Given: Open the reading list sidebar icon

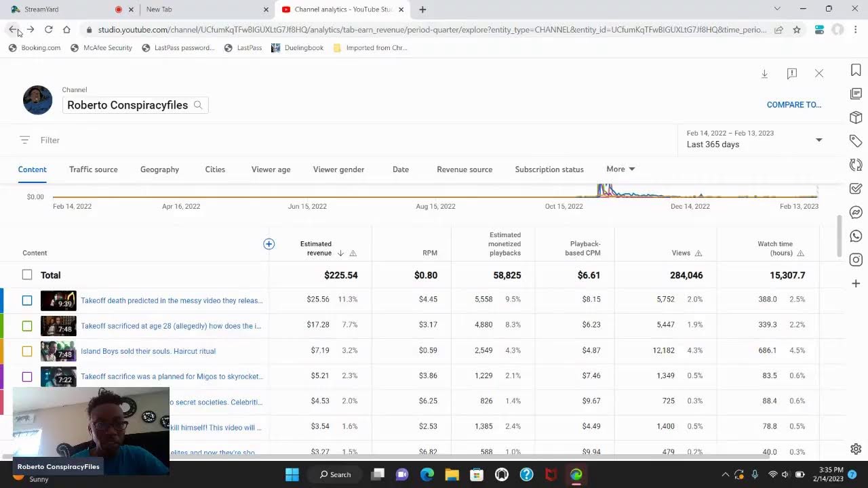Looking at the screenshot, I should coord(856,94).
